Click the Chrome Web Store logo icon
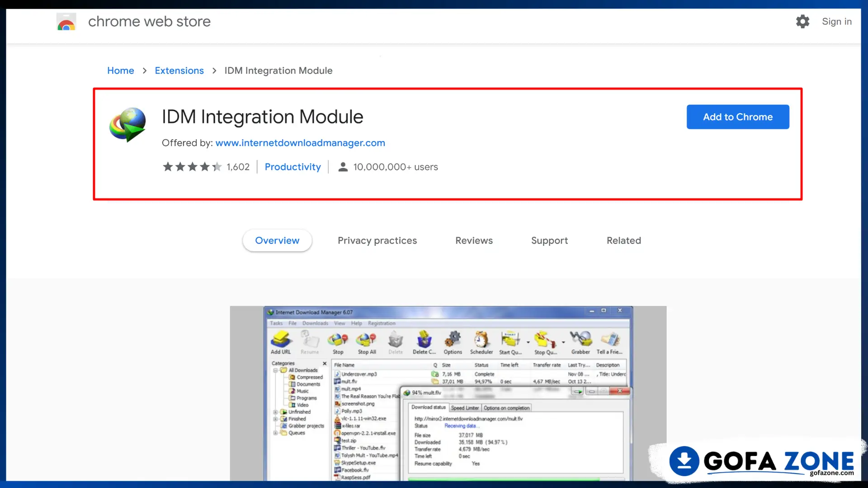868x488 pixels. (x=66, y=22)
